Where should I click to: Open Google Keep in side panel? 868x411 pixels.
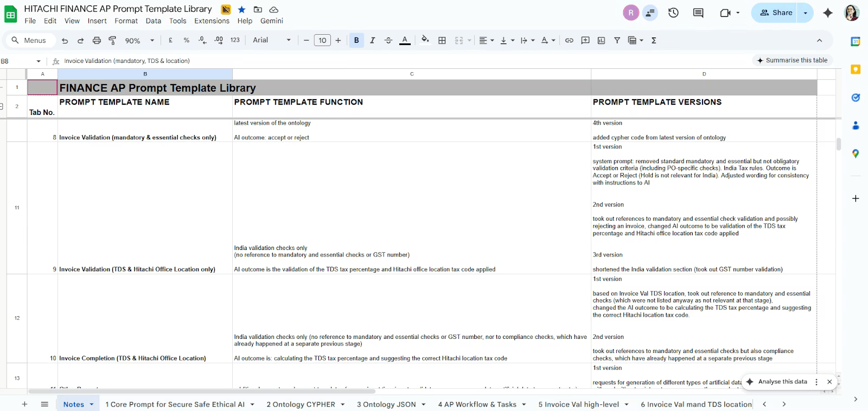(856, 69)
